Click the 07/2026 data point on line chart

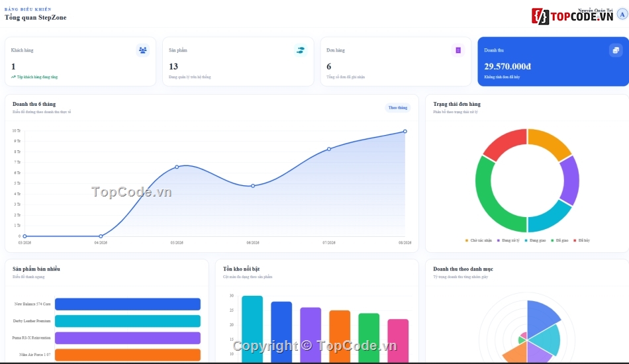coord(329,149)
